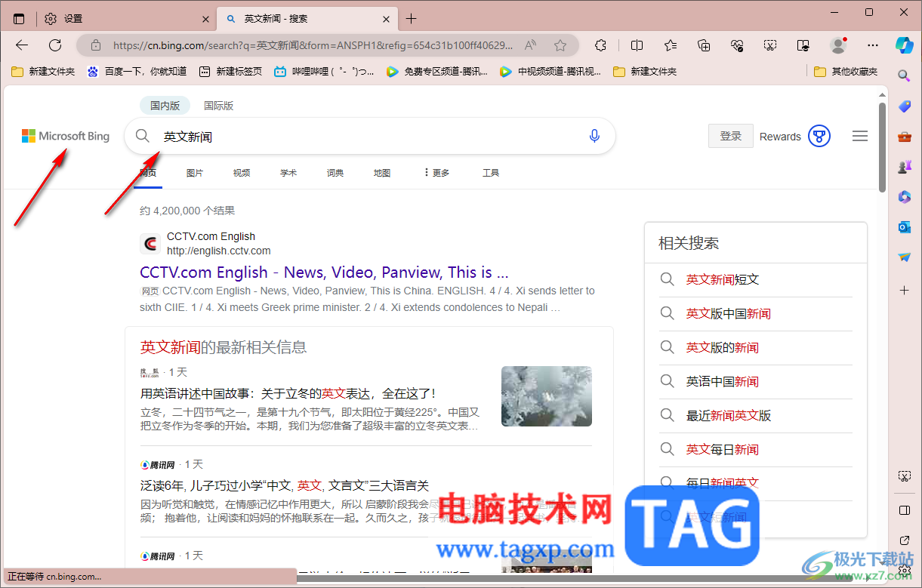Select the 词典 search category

[335, 173]
